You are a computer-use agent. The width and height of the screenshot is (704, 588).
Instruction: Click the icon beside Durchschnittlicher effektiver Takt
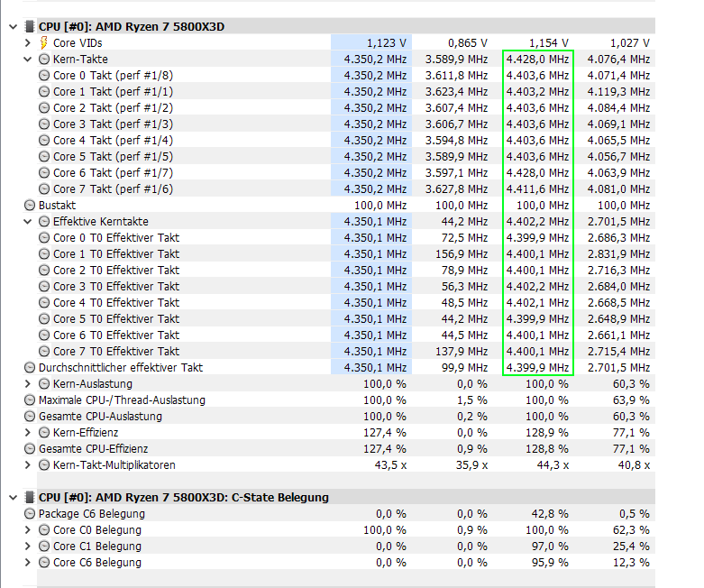tap(30, 367)
